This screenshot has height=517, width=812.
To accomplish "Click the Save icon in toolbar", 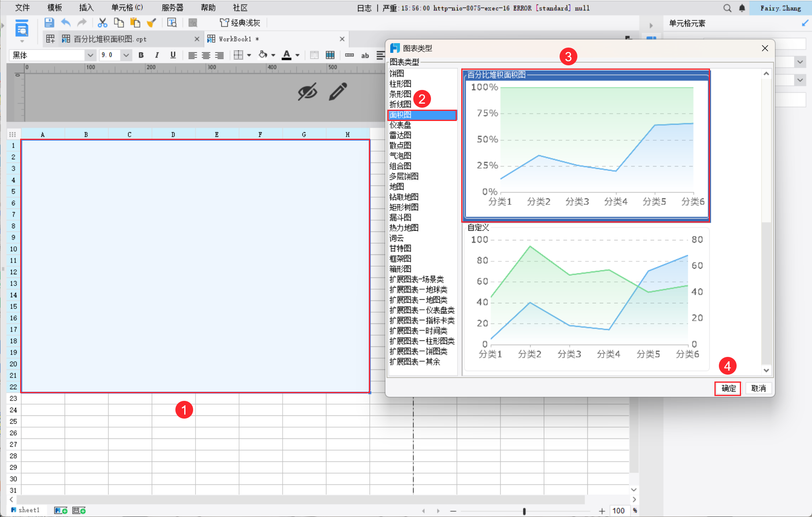I will [49, 23].
